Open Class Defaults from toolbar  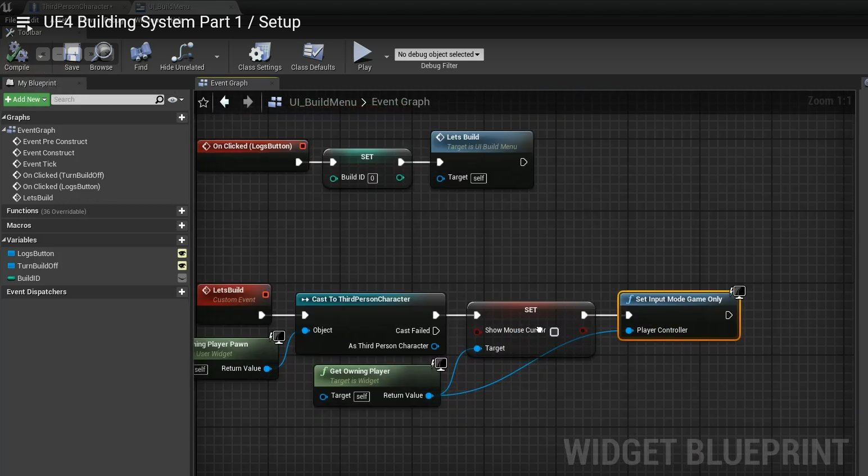click(x=313, y=53)
